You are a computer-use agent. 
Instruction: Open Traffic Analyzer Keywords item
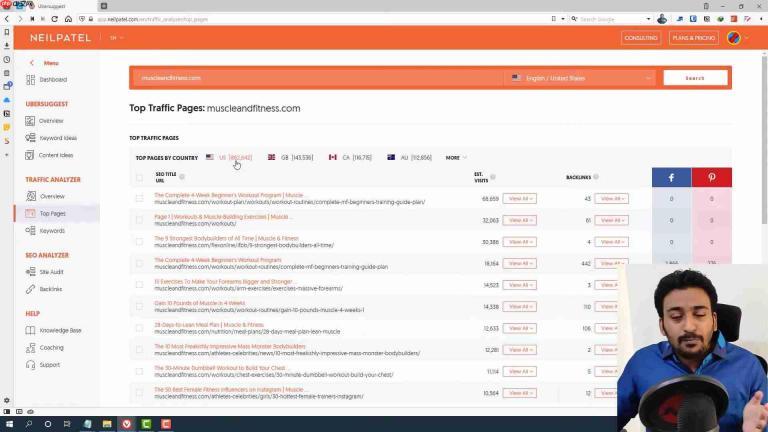(x=46, y=230)
